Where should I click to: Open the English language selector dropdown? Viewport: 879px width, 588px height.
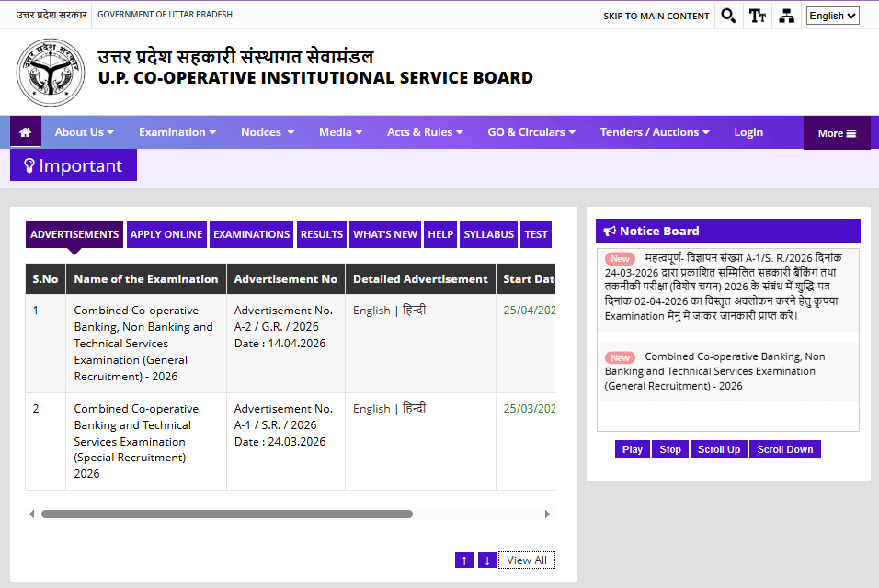[x=832, y=16]
